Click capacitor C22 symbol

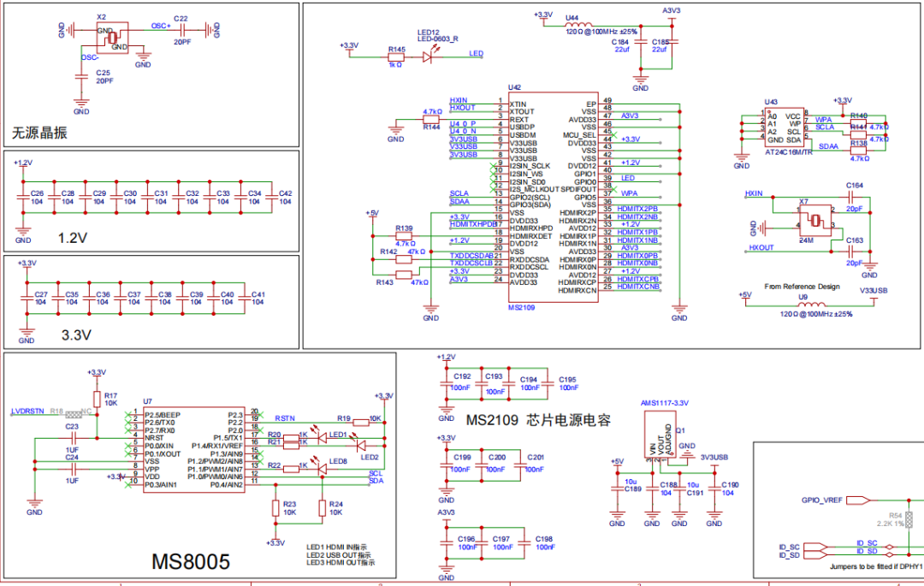pos(182,30)
